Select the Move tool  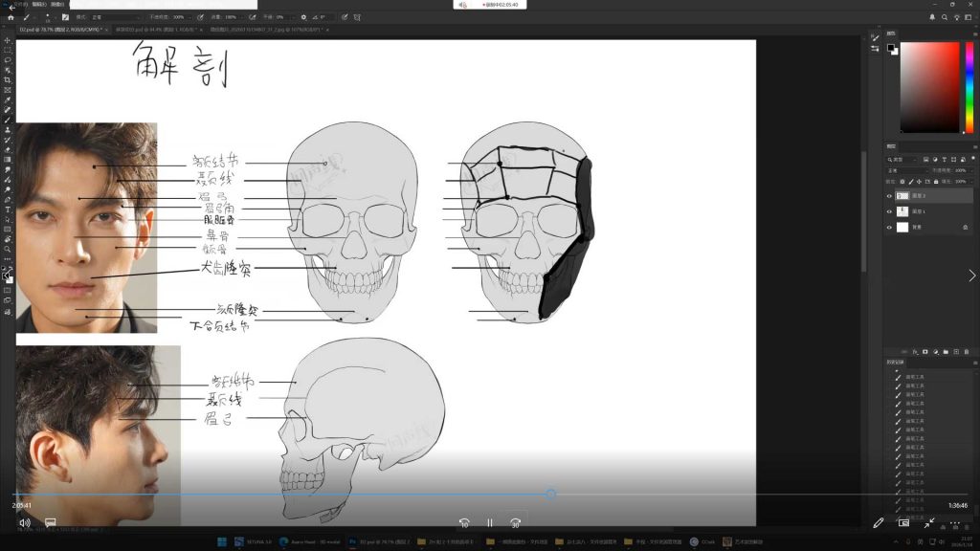(x=8, y=40)
